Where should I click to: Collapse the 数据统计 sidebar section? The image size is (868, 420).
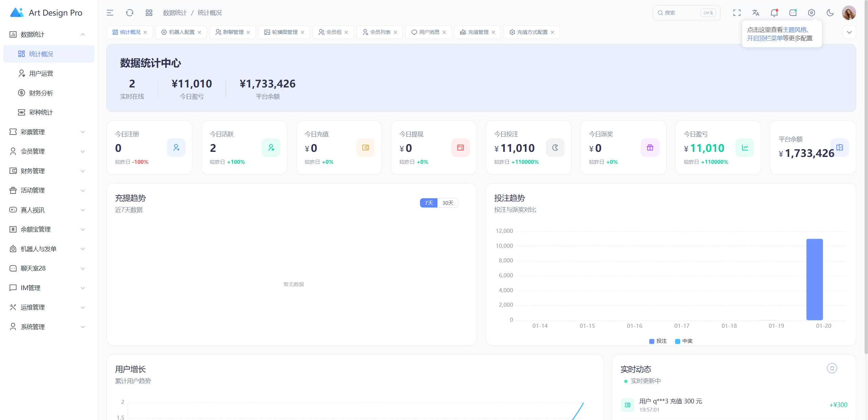(82, 34)
